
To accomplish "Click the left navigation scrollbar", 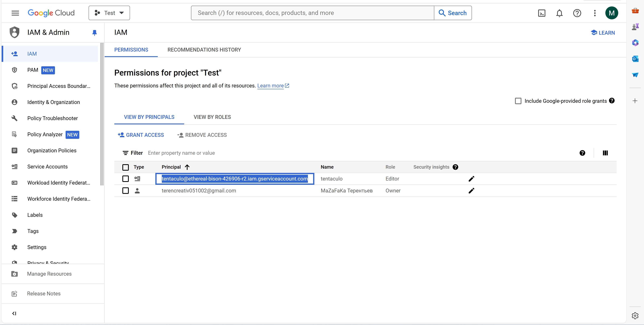I will (x=102, y=114).
